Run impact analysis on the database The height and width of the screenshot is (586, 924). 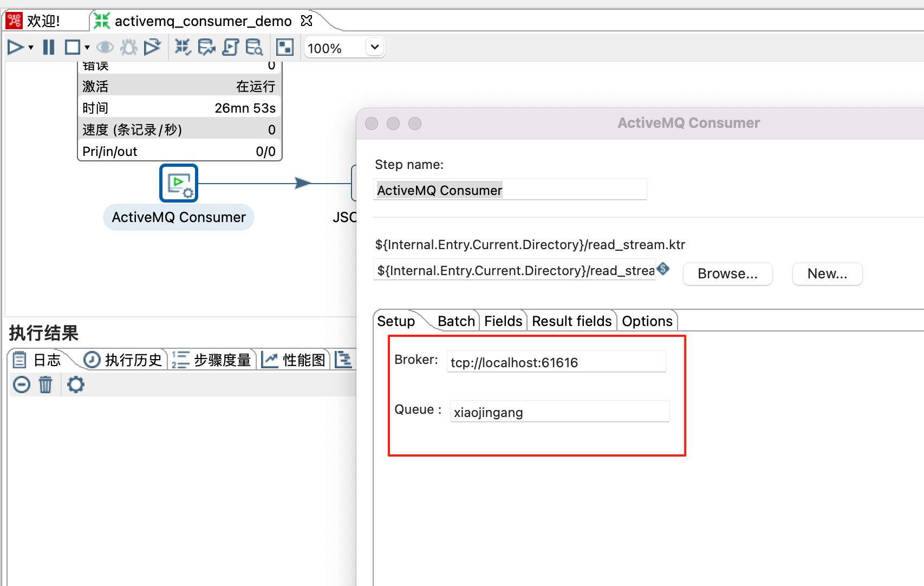tap(206, 48)
